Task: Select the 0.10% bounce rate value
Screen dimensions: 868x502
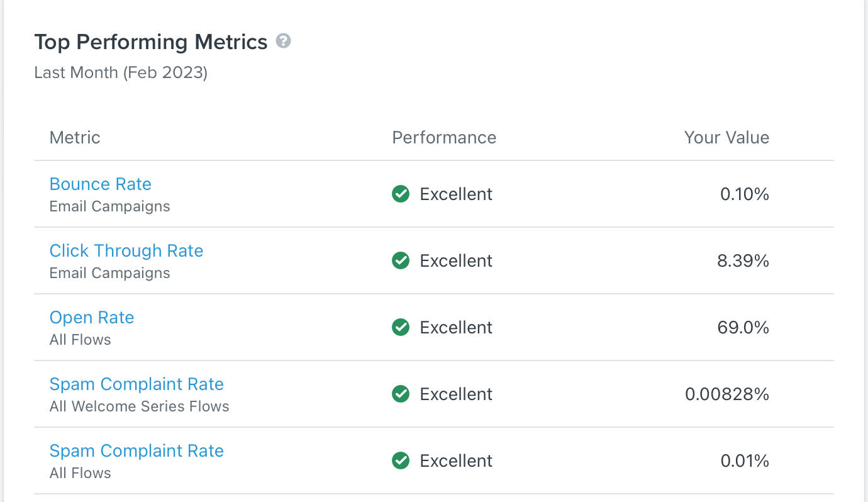Action: (x=745, y=194)
